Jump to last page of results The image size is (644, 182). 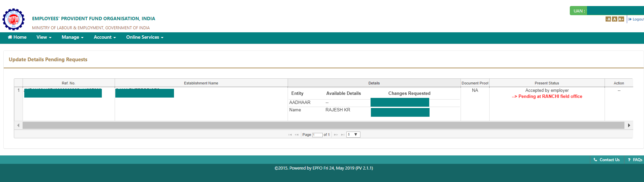[343, 135]
